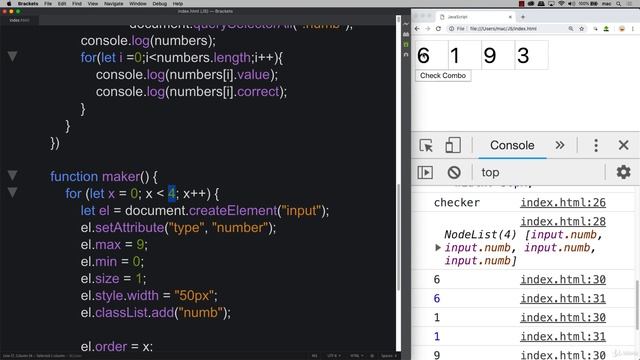640x360 pixels.
Task: Close the DevTools panel
Action: 623,145
